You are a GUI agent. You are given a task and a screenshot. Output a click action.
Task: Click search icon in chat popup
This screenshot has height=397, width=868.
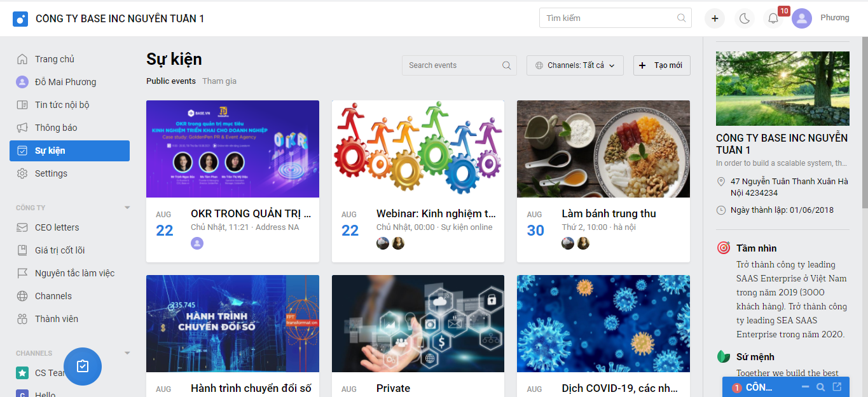pos(821,387)
